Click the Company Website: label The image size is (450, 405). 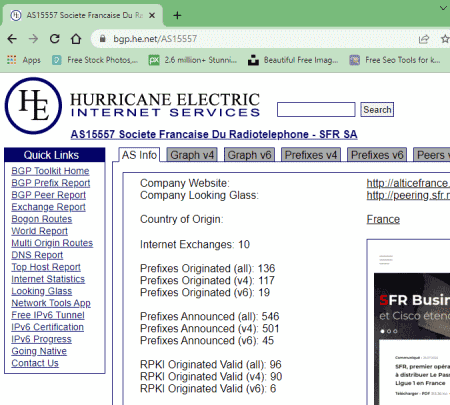185,183
